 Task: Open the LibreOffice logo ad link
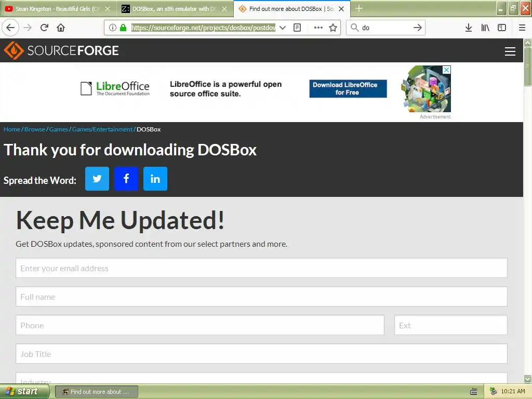115,88
